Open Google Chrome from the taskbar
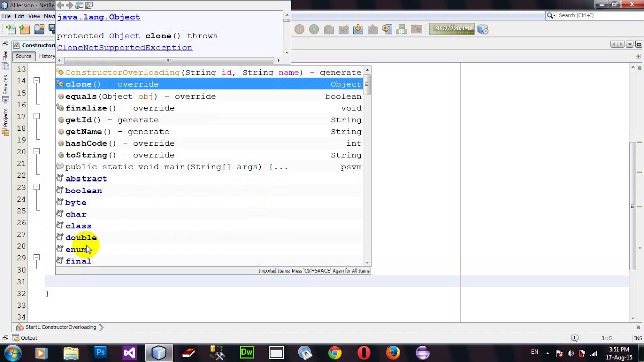 pos(335,353)
